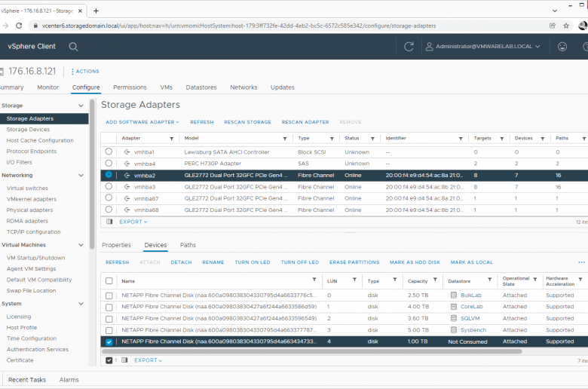Open Storage Devices in the sidebar
The image size is (588, 389).
[x=28, y=130]
